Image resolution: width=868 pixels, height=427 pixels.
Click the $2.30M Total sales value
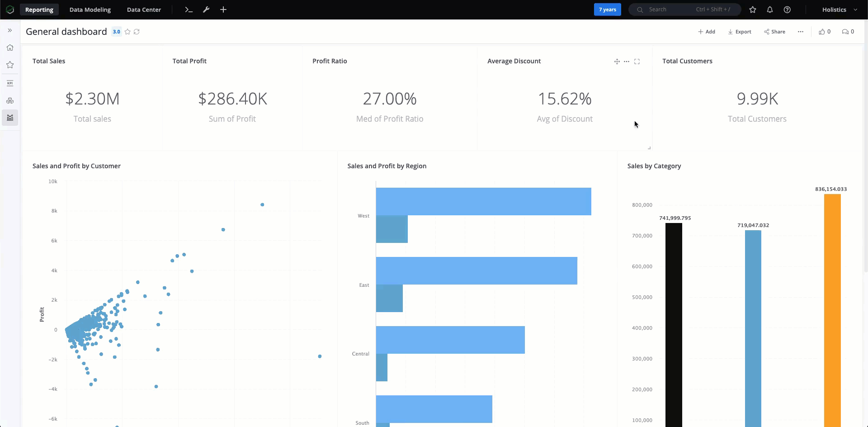92,99
